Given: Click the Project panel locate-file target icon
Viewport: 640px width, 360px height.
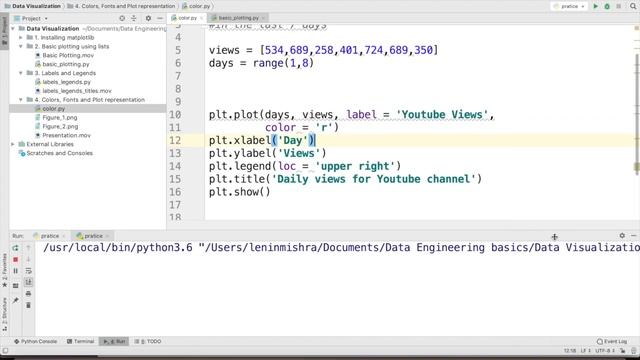Looking at the screenshot, I should (122, 18).
